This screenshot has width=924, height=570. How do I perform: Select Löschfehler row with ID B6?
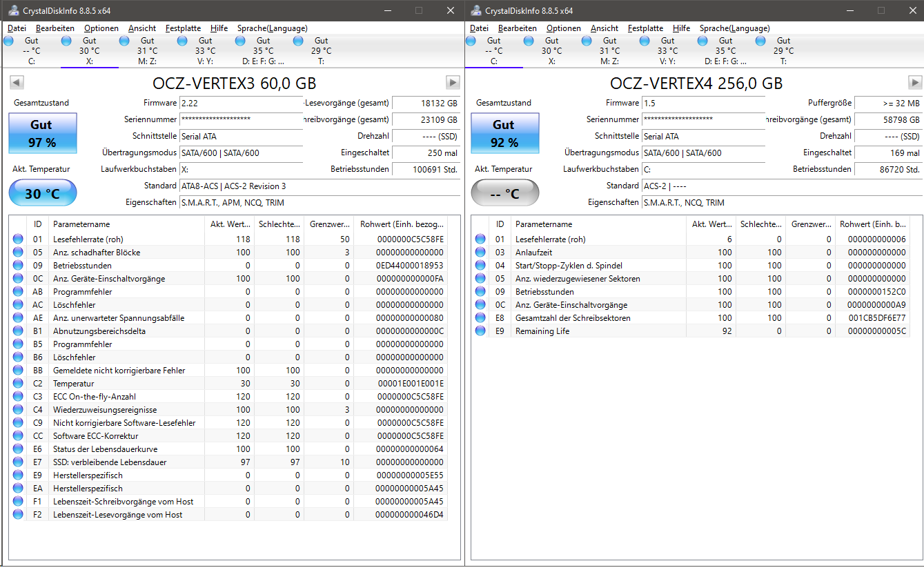(229, 357)
